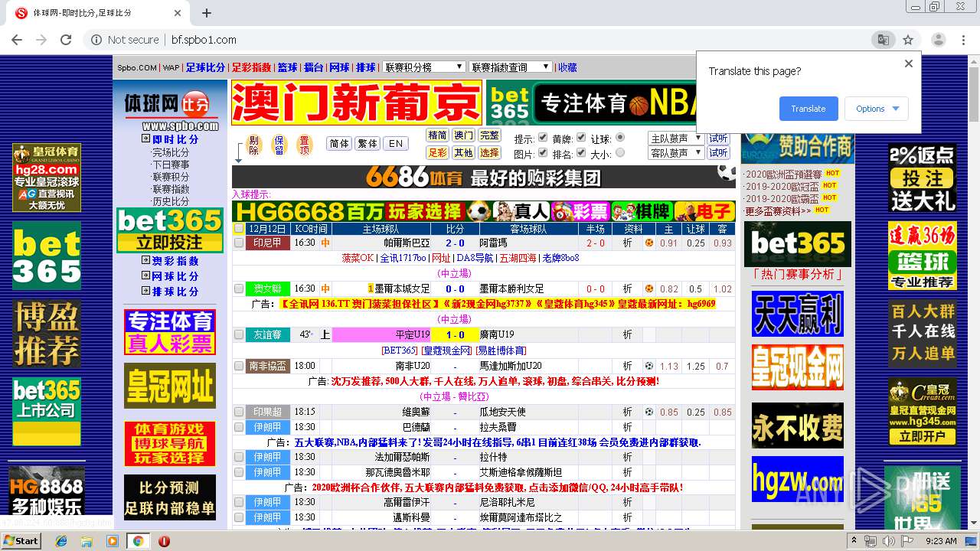Open the 完场比分 sidebar link
Image resolution: width=980 pixels, height=551 pixels.
pos(171,152)
